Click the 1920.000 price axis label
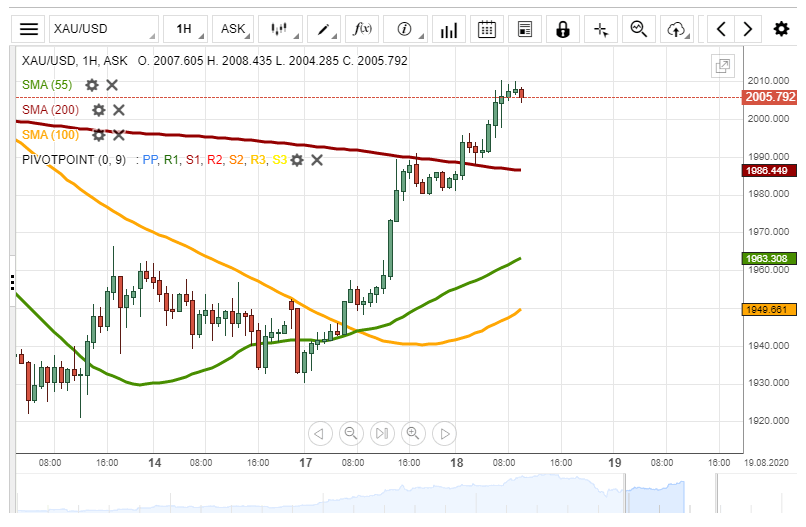Image resolution: width=806 pixels, height=527 pixels. (768, 421)
